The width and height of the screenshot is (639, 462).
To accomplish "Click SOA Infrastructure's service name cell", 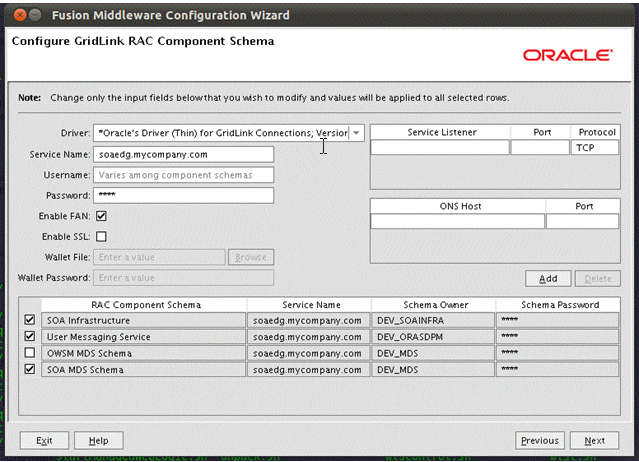I will pos(308,320).
